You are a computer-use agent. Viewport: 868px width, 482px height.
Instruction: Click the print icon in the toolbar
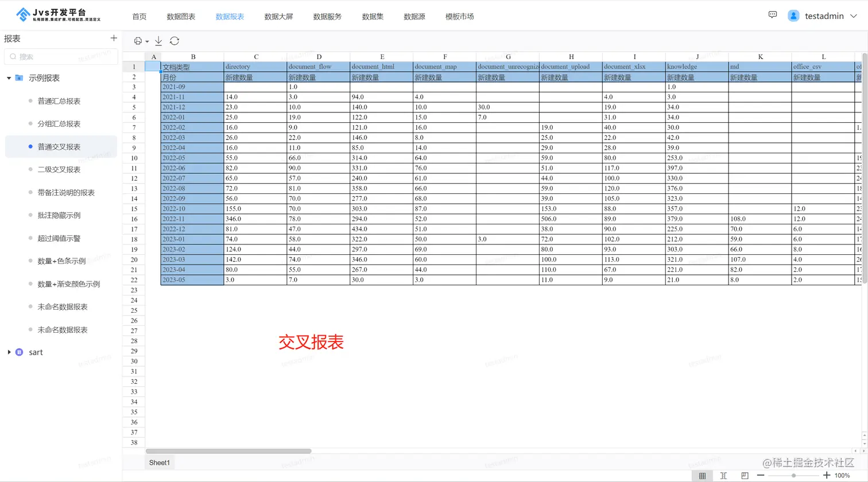tap(138, 41)
